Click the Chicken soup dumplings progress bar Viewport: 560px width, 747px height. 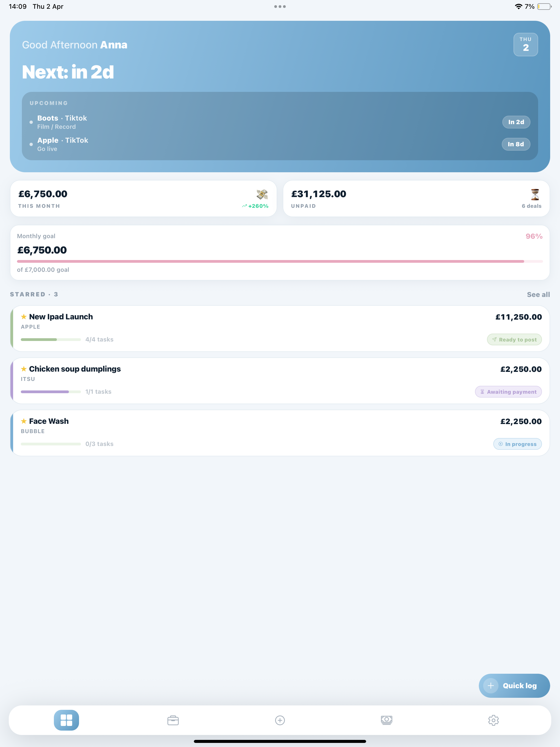pyautogui.click(x=51, y=392)
